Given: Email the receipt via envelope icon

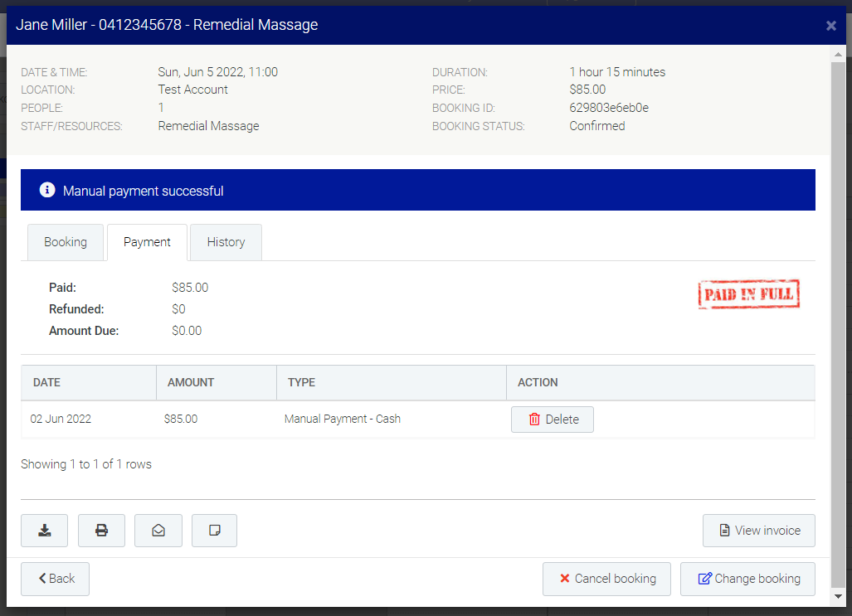Looking at the screenshot, I should coord(158,530).
